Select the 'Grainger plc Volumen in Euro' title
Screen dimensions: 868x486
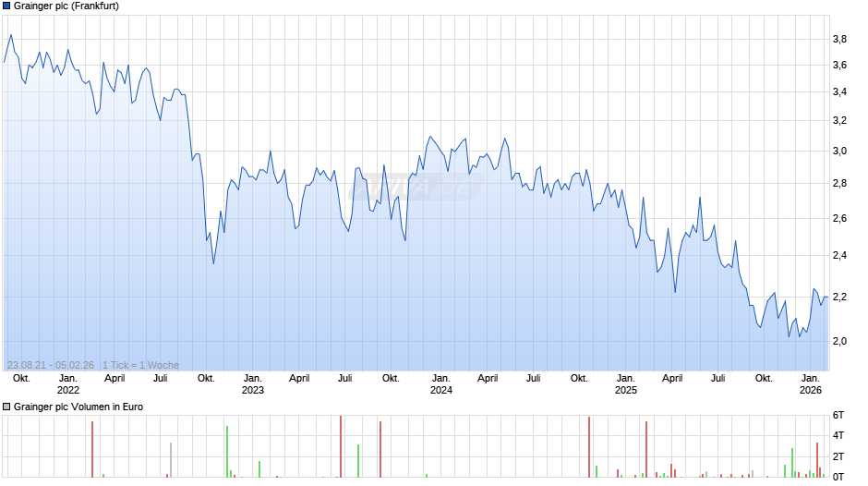[78, 407]
